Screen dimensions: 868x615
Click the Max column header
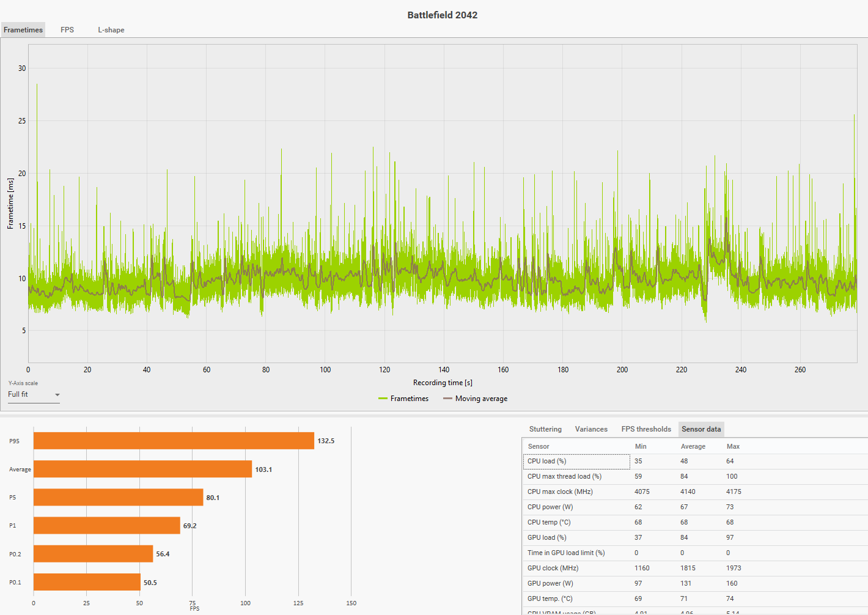coord(733,446)
